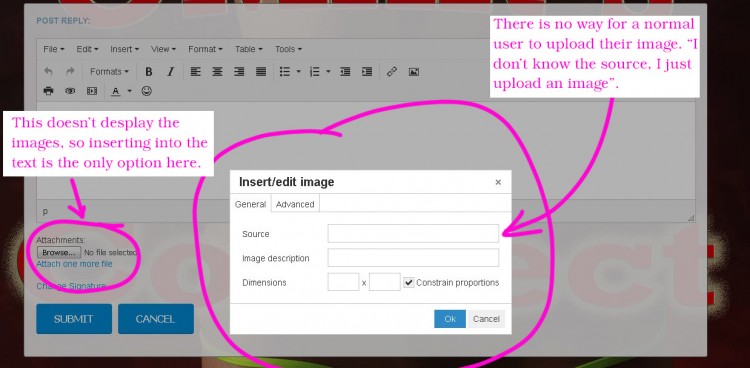The height and width of the screenshot is (368, 750).
Task: Click the insert link icon
Action: (392, 72)
